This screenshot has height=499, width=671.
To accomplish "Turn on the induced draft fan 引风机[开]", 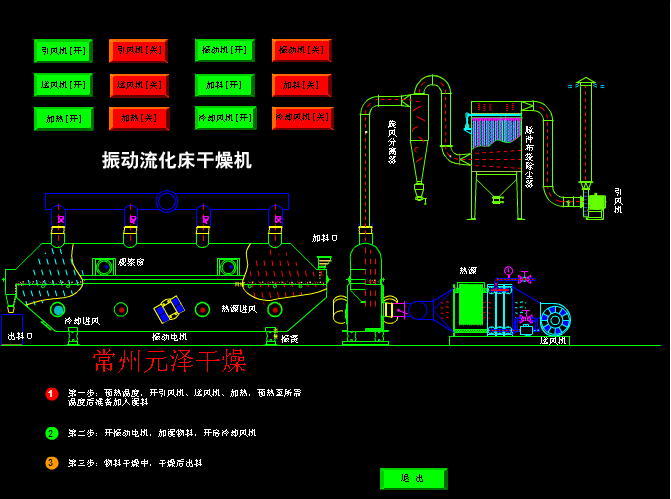I will point(63,50).
